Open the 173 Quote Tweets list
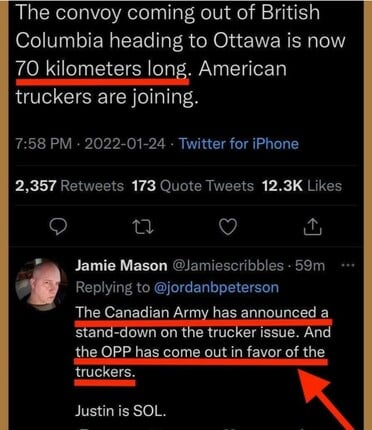The image size is (372, 430). [193, 186]
